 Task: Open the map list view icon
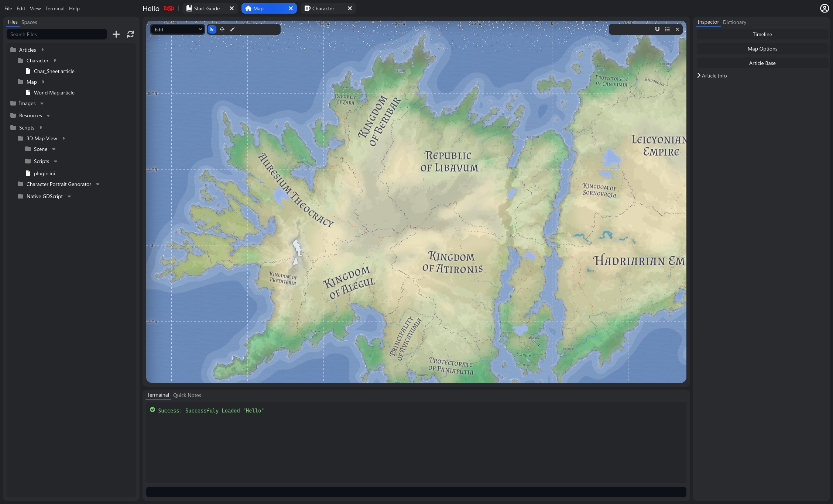click(667, 30)
